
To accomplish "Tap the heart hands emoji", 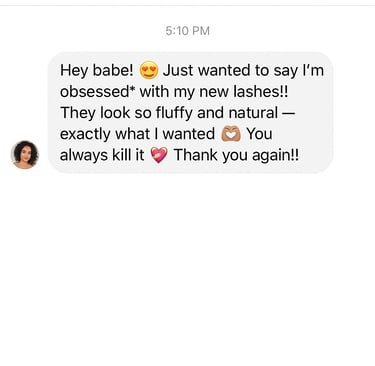I will (x=231, y=134).
